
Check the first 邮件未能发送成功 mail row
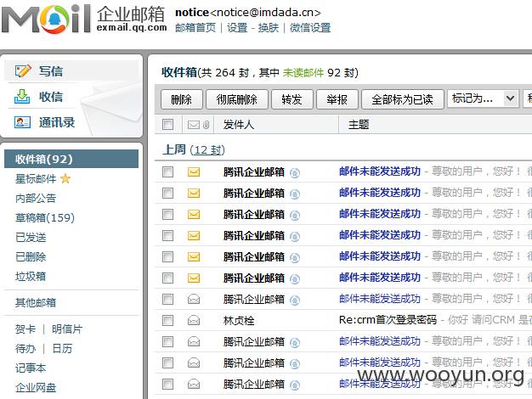tap(167, 171)
